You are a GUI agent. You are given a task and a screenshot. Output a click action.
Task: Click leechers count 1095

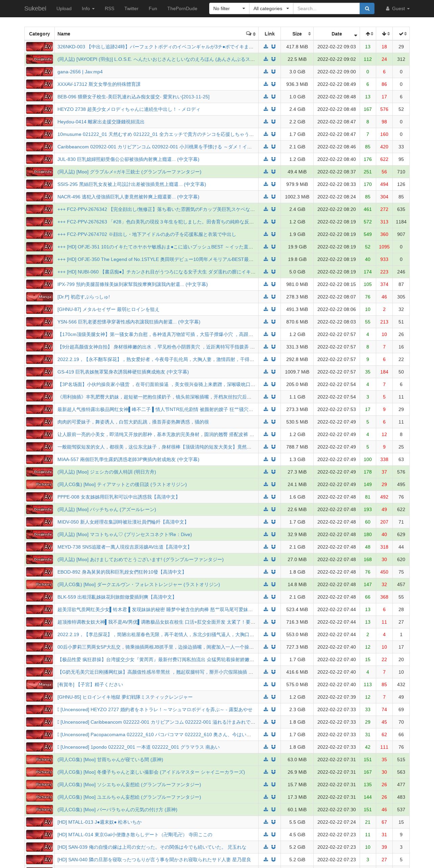pos(384,247)
